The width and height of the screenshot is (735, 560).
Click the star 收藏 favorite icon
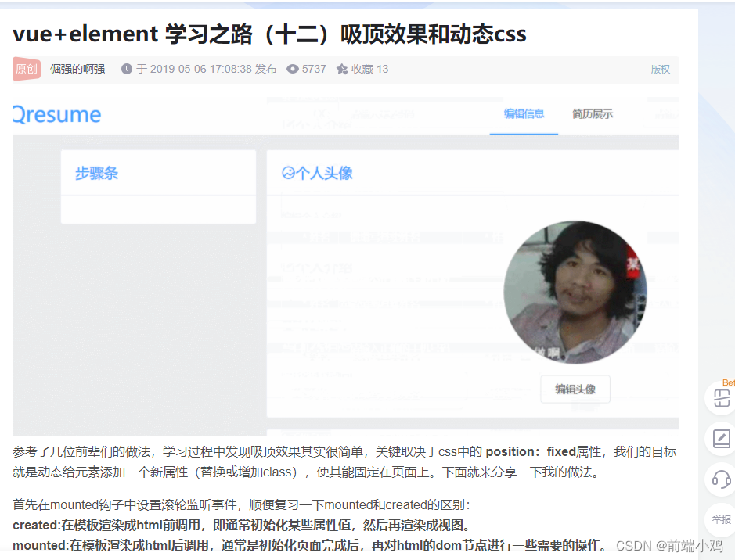(342, 70)
